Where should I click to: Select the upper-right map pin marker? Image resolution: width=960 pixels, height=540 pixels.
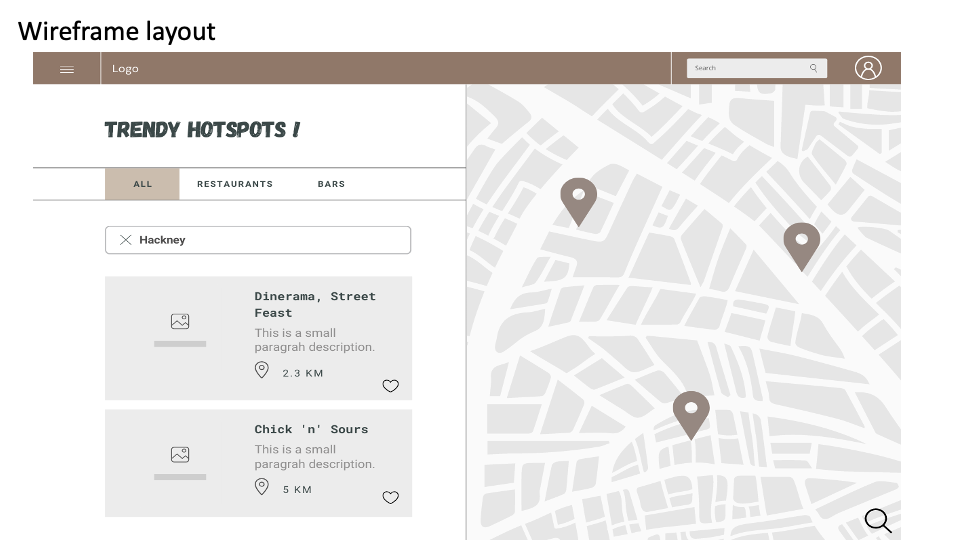[x=801, y=246]
